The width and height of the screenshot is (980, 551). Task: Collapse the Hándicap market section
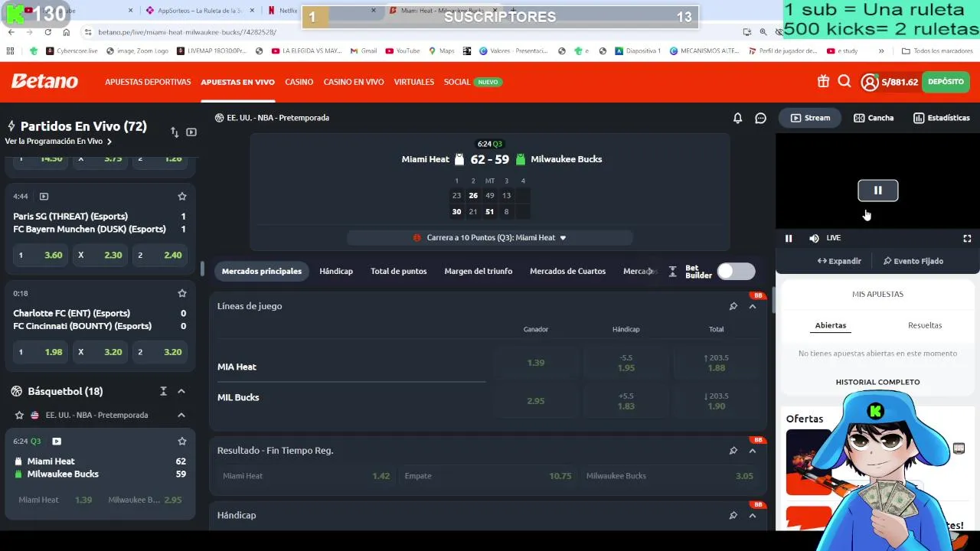click(x=753, y=515)
